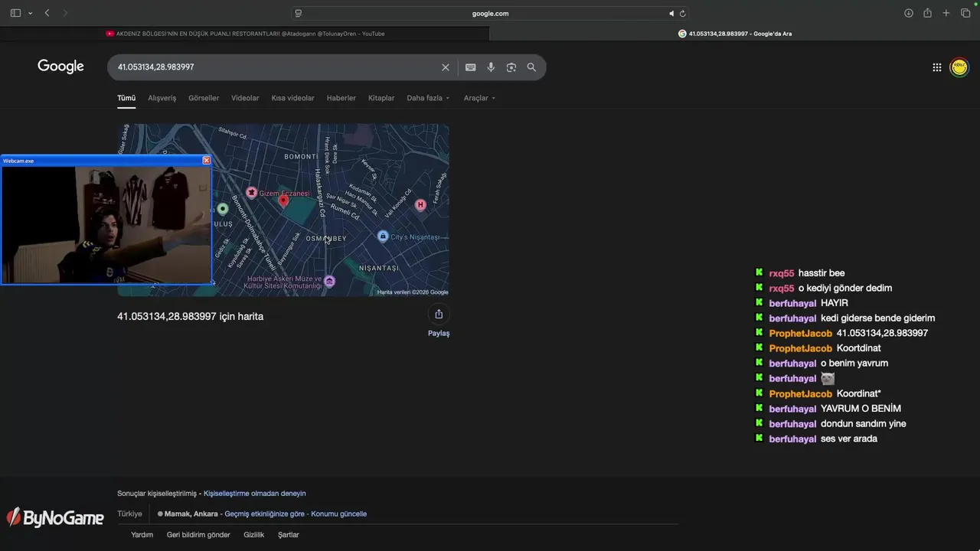Open the map at OSMANBEY label

coord(326,238)
